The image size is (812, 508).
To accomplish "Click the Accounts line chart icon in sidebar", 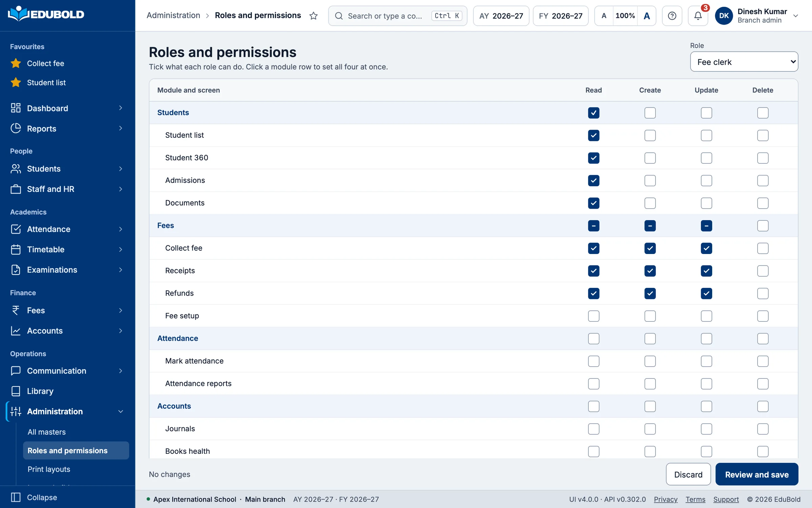I will click(x=16, y=331).
